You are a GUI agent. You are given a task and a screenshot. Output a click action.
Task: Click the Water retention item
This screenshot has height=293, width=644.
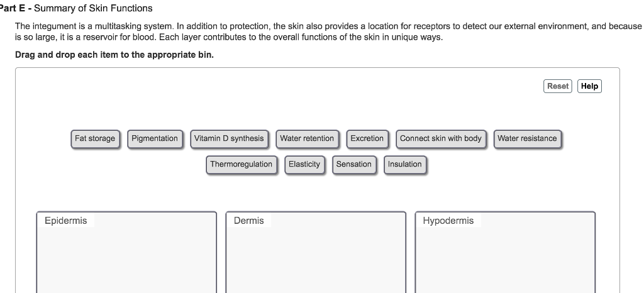(307, 138)
